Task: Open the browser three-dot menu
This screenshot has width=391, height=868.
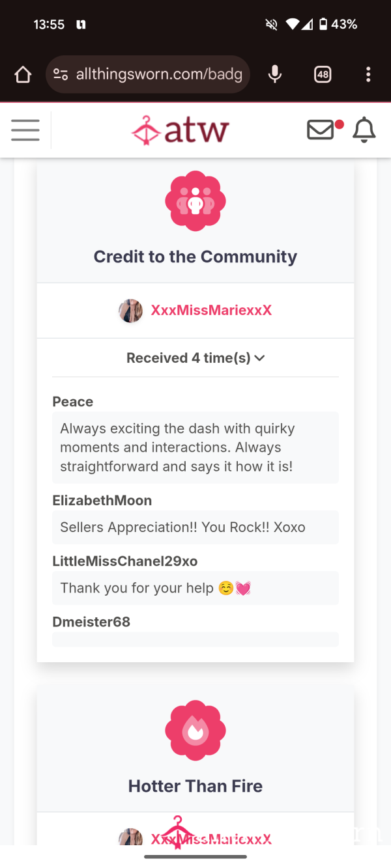Action: pyautogui.click(x=368, y=74)
